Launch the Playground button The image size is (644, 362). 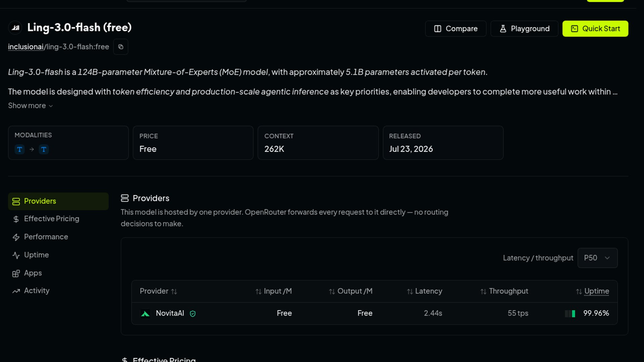524,29
